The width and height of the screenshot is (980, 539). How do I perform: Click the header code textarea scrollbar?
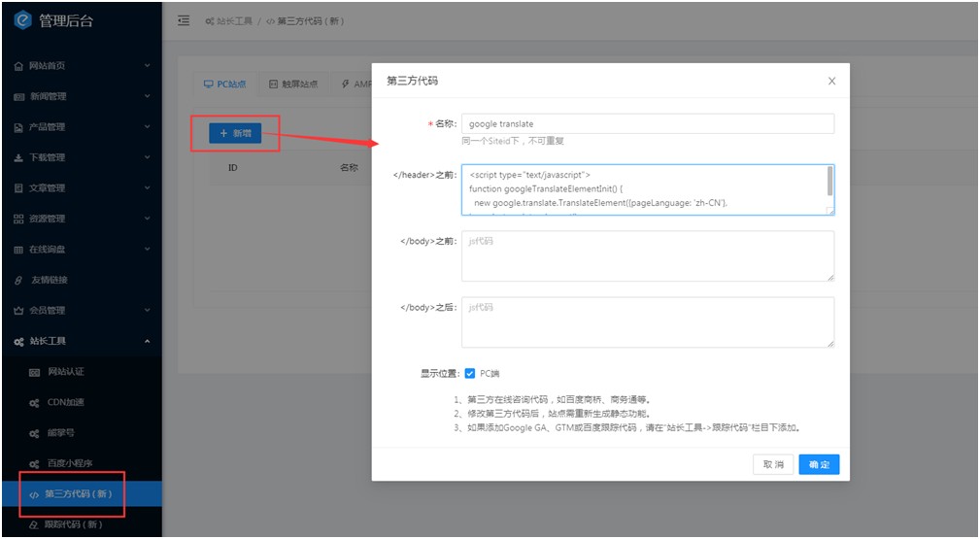[829, 181]
